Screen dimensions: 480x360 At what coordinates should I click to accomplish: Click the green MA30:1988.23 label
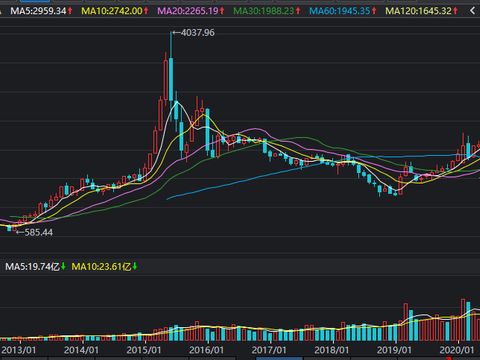click(264, 11)
